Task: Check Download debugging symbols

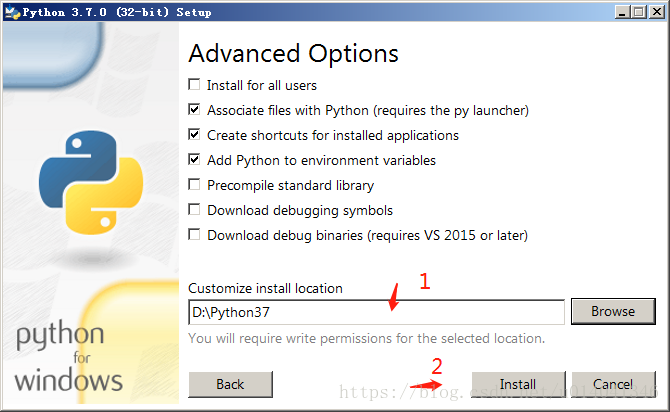Action: coord(194,209)
